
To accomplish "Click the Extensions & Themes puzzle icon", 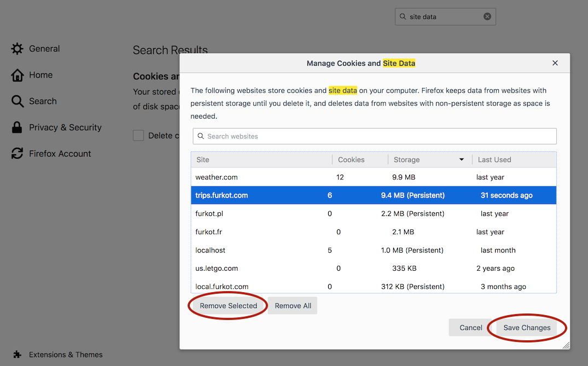I will point(18,355).
